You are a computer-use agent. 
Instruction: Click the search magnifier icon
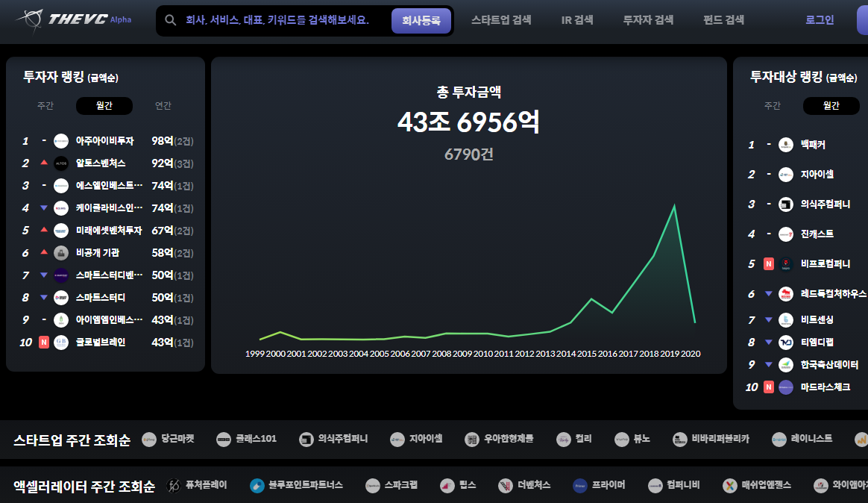tap(171, 20)
